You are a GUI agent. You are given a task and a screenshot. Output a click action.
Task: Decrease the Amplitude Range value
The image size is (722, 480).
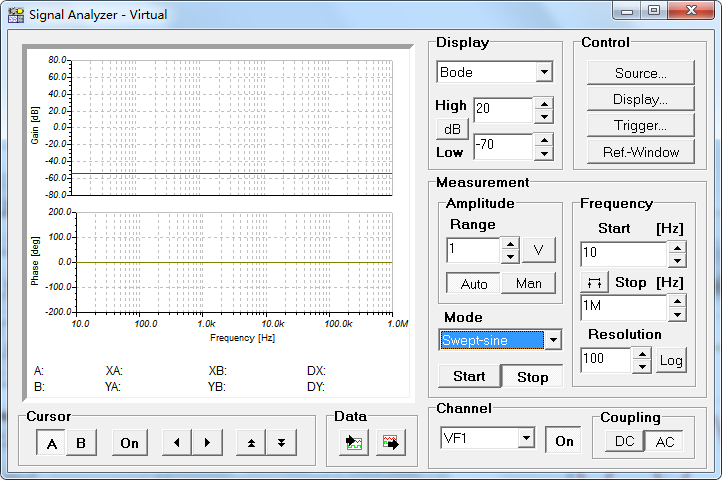click(x=510, y=257)
